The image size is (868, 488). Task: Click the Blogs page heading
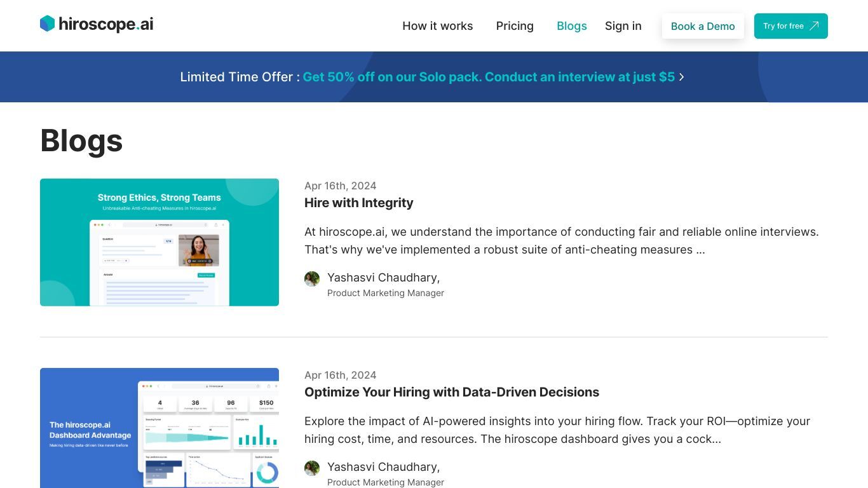pyautogui.click(x=81, y=140)
